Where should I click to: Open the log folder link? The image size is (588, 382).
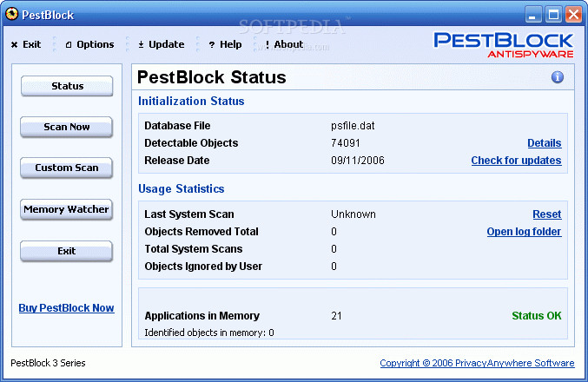524,231
